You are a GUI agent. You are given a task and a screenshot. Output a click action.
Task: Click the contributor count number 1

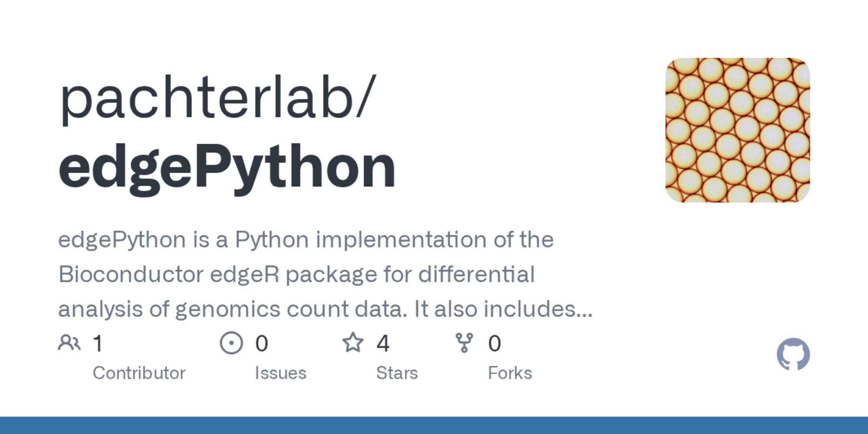[98, 343]
